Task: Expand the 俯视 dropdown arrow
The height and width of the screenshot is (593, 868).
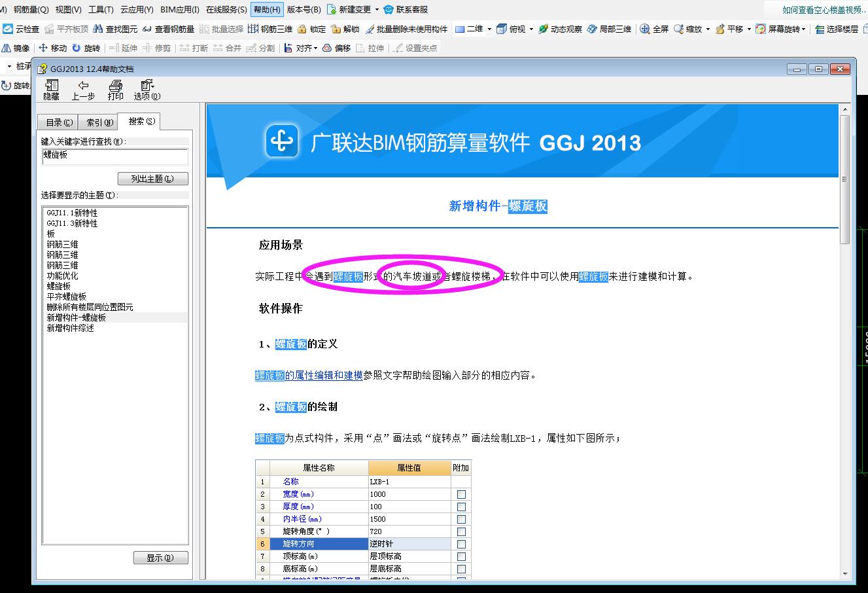Action: [x=531, y=29]
